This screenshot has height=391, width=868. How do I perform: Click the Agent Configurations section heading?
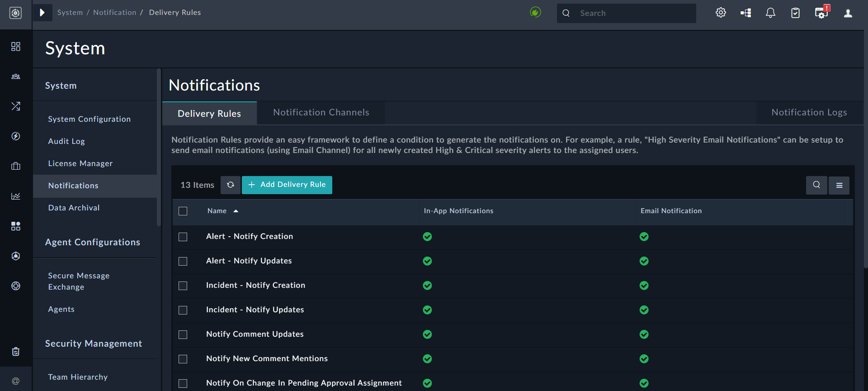(x=93, y=242)
